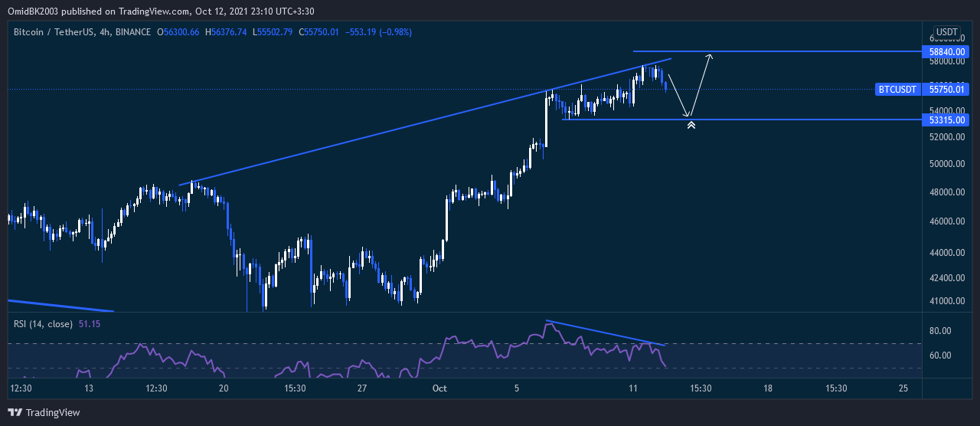Select the 53315.00 price level label
The image size is (980, 426).
(x=948, y=120)
